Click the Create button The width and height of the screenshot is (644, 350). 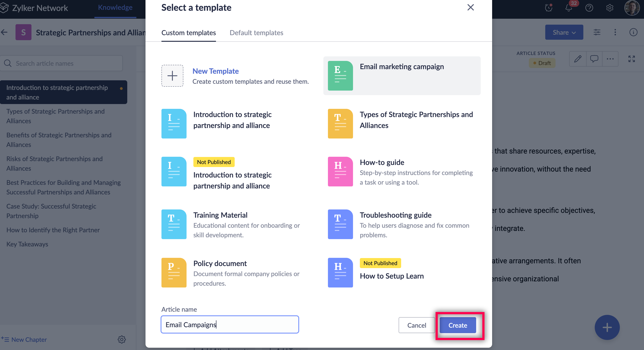pyautogui.click(x=457, y=325)
